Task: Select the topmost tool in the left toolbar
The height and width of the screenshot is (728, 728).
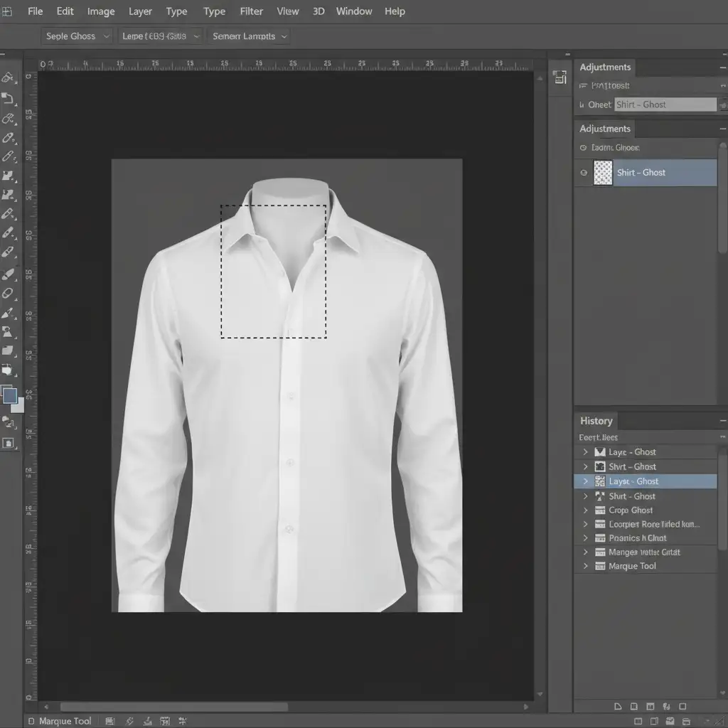Action: click(8, 77)
